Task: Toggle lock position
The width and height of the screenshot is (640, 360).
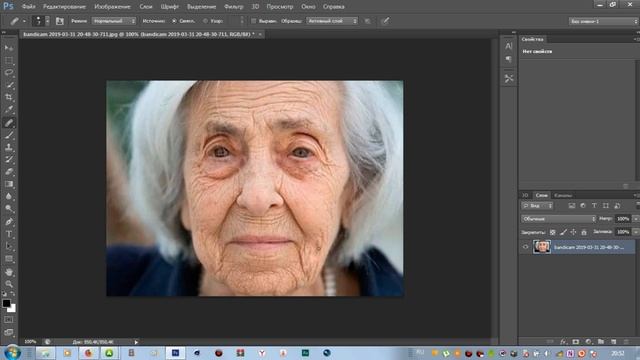Action: click(573, 232)
